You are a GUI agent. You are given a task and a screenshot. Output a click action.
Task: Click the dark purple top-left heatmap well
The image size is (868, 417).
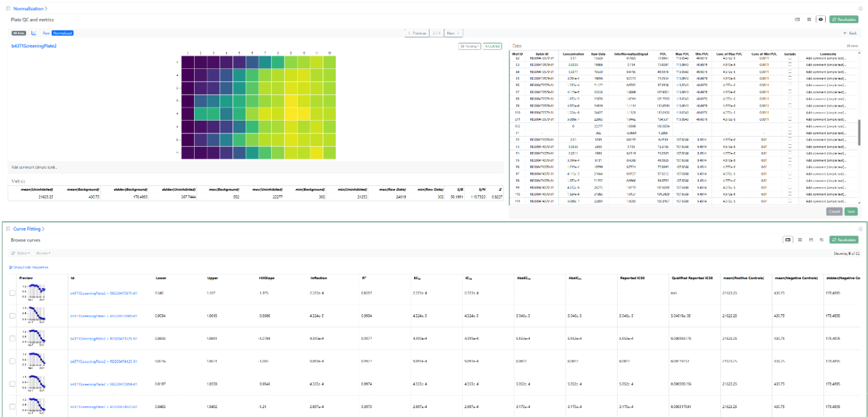(x=187, y=62)
